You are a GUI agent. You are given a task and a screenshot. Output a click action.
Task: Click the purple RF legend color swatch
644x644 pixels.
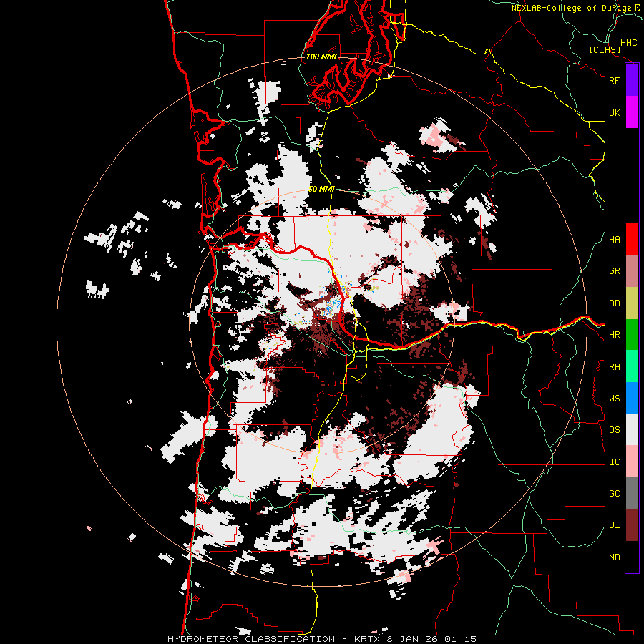click(632, 80)
